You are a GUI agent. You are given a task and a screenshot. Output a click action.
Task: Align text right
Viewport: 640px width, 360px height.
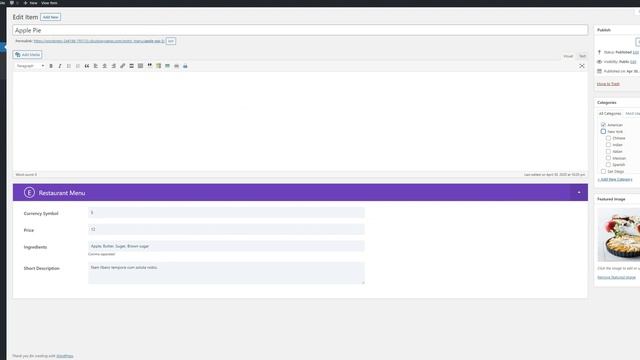(114, 66)
